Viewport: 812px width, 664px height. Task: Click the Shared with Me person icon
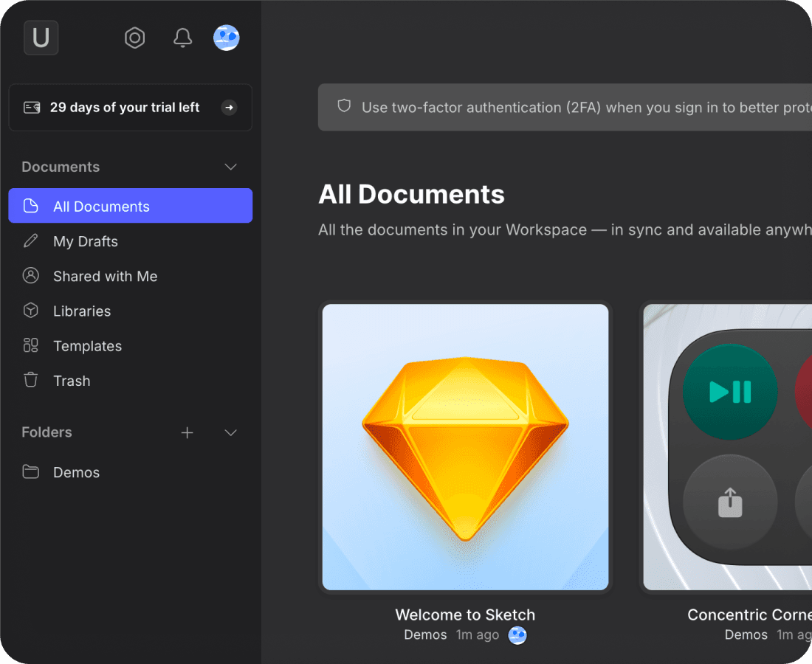(x=30, y=275)
